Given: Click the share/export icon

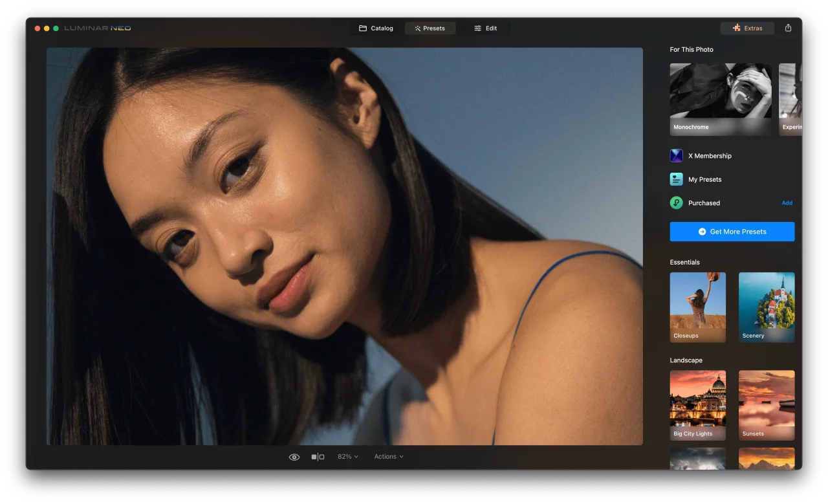Looking at the screenshot, I should (x=788, y=28).
